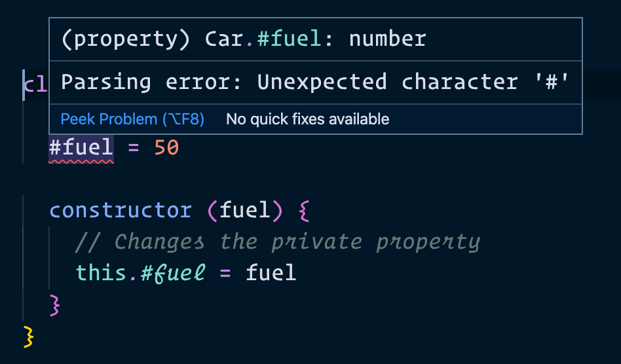
Task: Click the constructor keyword
Action: 121,210
